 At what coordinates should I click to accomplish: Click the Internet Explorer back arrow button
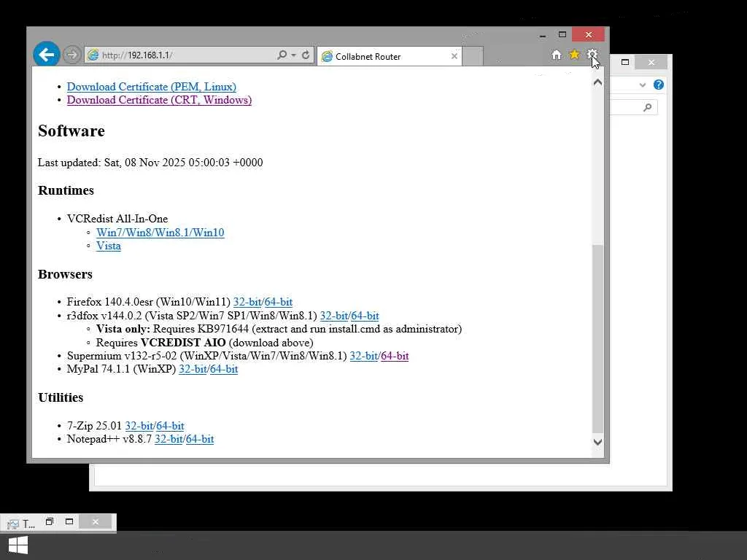click(46, 55)
